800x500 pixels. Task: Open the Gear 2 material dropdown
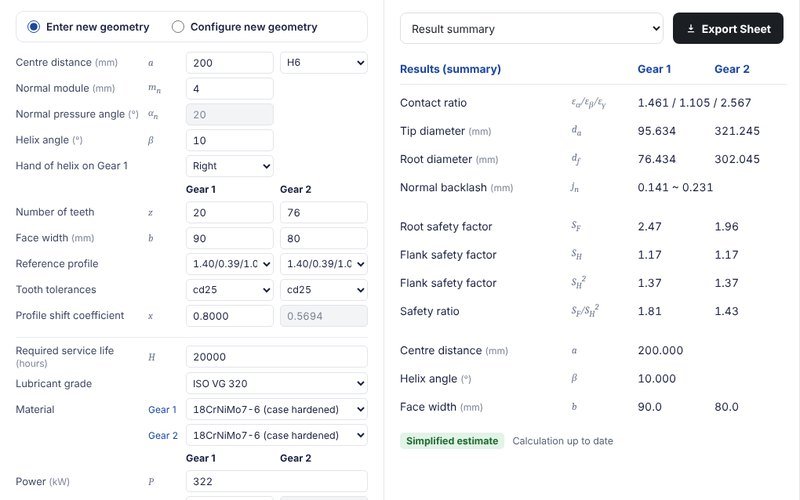(277, 435)
